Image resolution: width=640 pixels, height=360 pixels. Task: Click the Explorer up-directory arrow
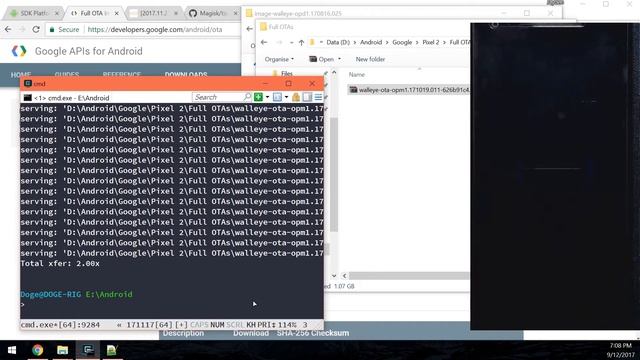301,42
